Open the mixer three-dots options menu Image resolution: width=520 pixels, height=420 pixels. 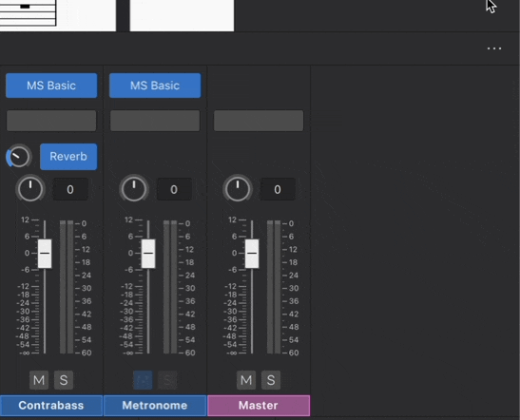pos(494,48)
